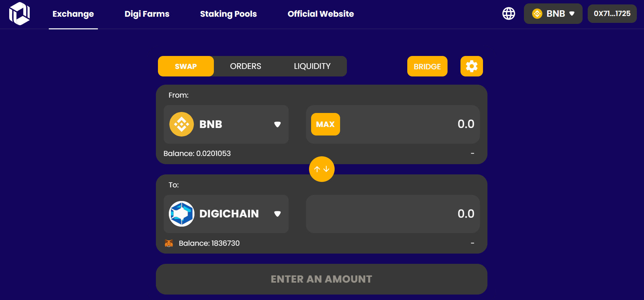Open the BNB network dropdown

click(x=553, y=14)
